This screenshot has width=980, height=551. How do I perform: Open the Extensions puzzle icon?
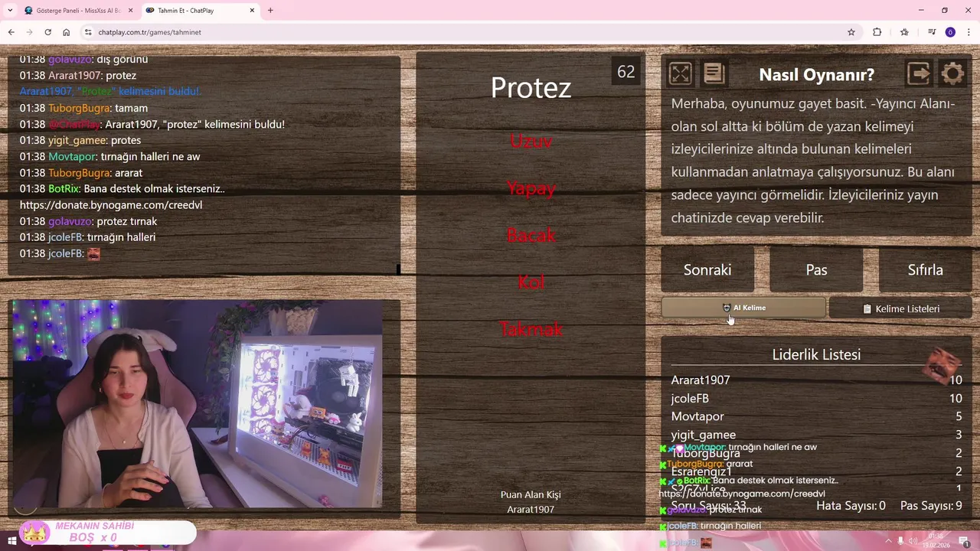pyautogui.click(x=877, y=32)
